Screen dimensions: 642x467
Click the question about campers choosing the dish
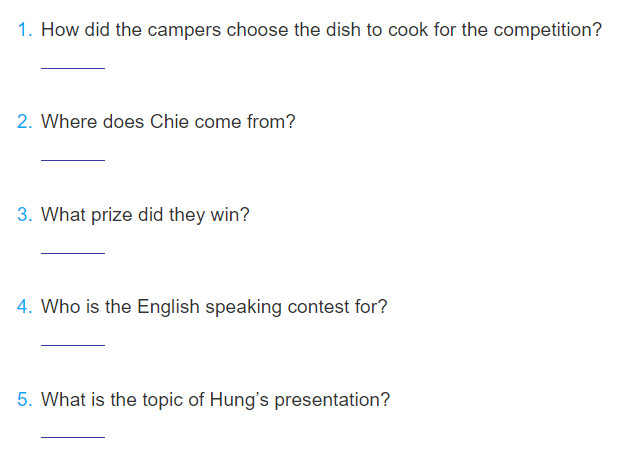[x=321, y=30]
